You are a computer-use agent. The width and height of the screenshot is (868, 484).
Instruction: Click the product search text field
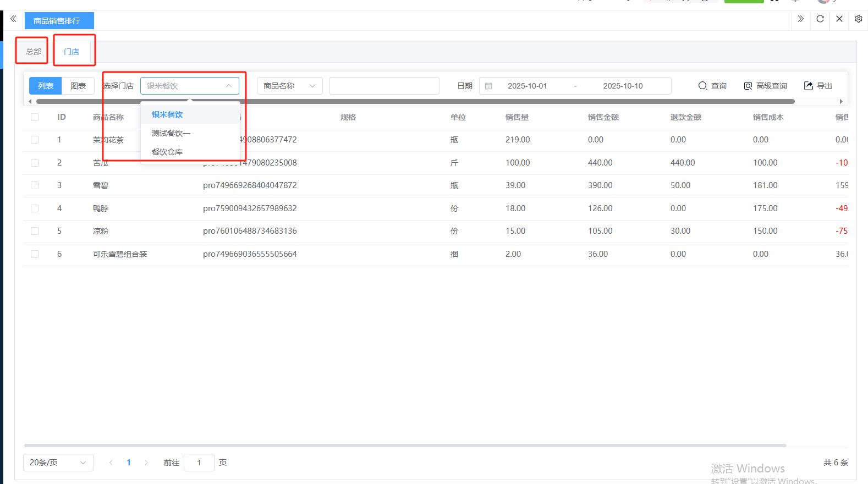coord(384,86)
